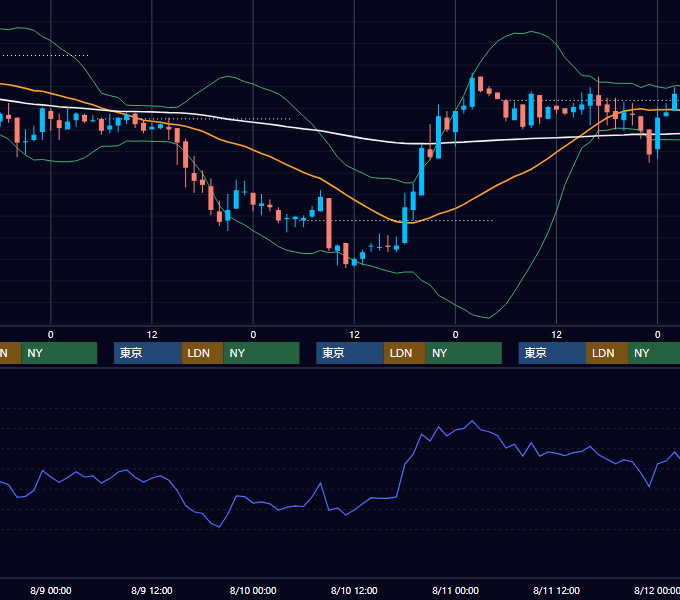Select the 東京 session block starting 8/10 12:00
The image size is (680, 600).
coord(350,353)
